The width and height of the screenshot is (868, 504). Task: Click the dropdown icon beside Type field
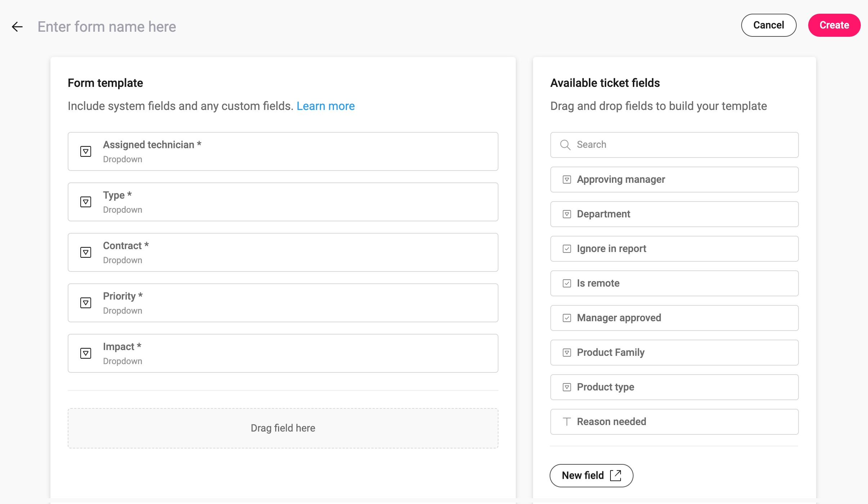click(86, 202)
